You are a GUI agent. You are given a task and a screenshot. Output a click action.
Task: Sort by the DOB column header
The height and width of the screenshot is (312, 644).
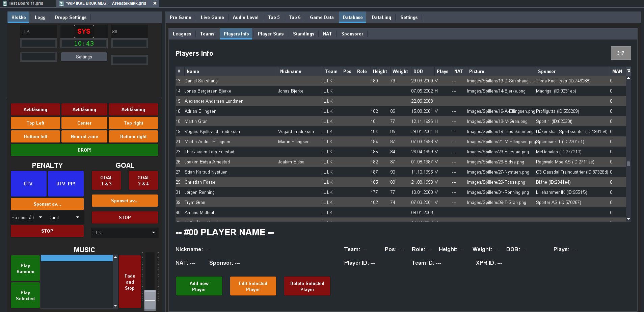point(423,71)
